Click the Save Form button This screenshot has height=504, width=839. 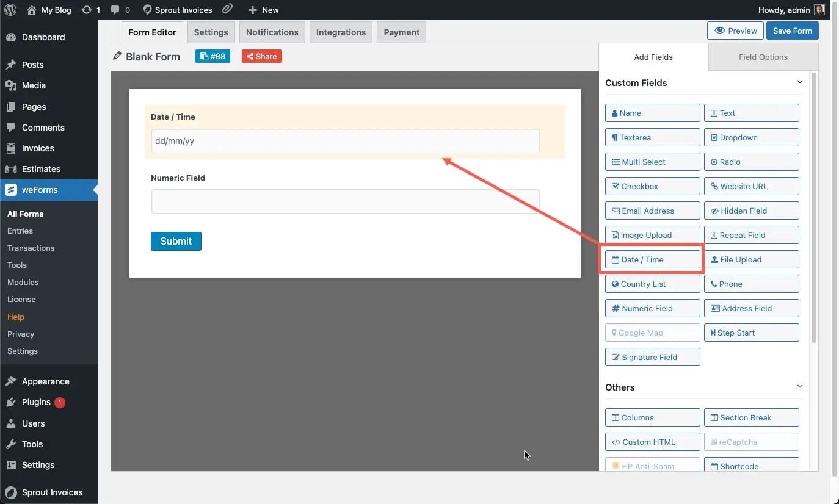click(x=792, y=30)
